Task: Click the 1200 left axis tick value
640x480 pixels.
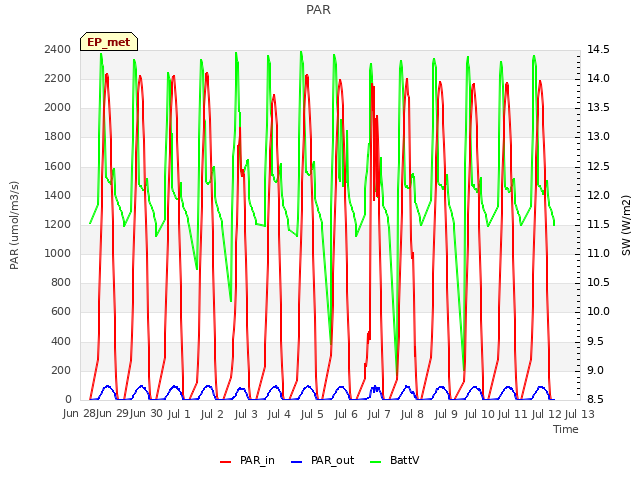Action: 58,224
